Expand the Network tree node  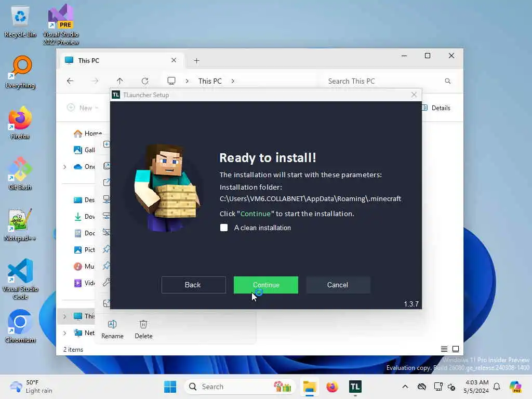pyautogui.click(x=64, y=333)
